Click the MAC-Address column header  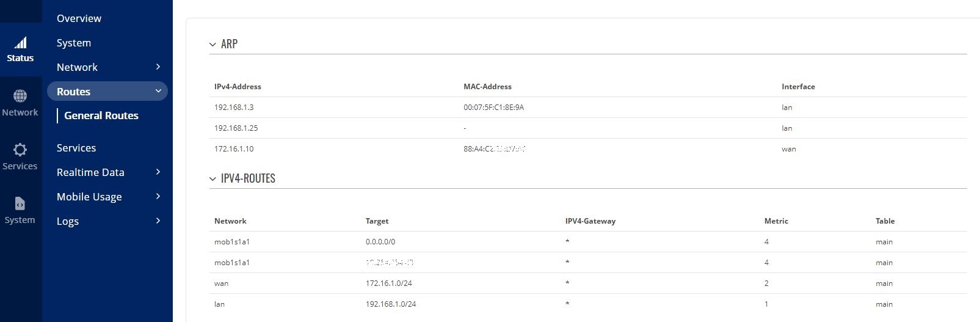[487, 87]
